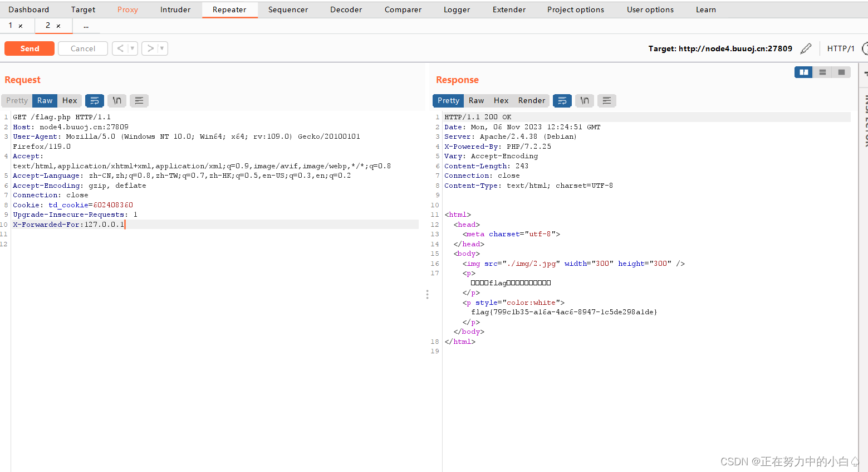868x472 pixels.
Task: Click the X-Powered-By: PHP/7.2.25 header
Action: tap(498, 147)
